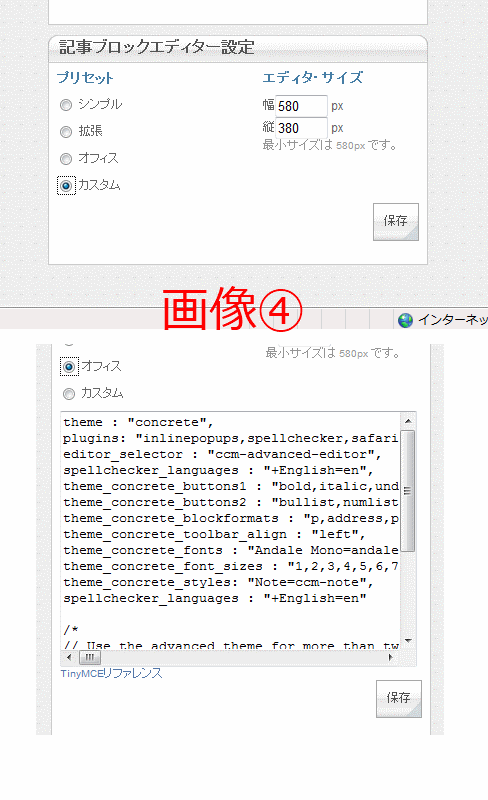Click the internet zone globe icon
The width and height of the screenshot is (488, 800).
click(405, 320)
